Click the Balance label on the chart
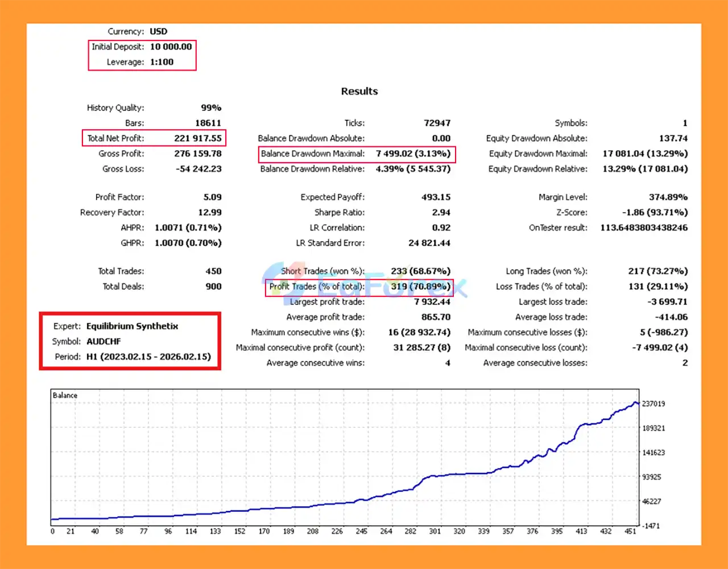This screenshot has height=569, width=728. [x=65, y=395]
